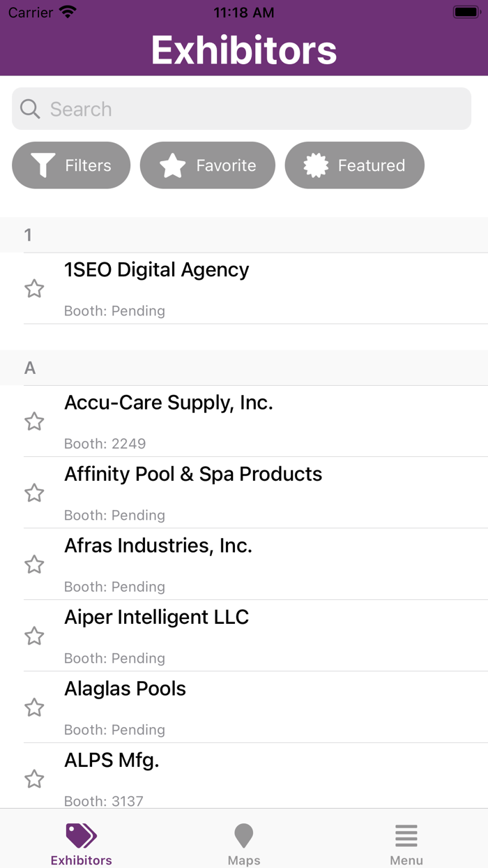Show only Favorite exhibitors
488x868 pixels.
click(x=208, y=165)
